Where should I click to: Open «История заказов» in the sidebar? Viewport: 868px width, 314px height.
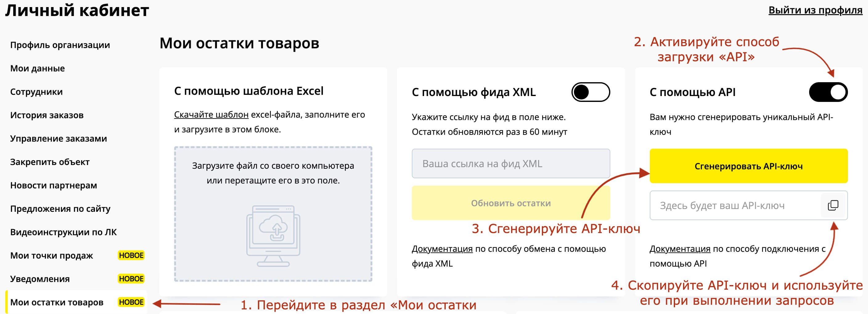click(x=47, y=115)
